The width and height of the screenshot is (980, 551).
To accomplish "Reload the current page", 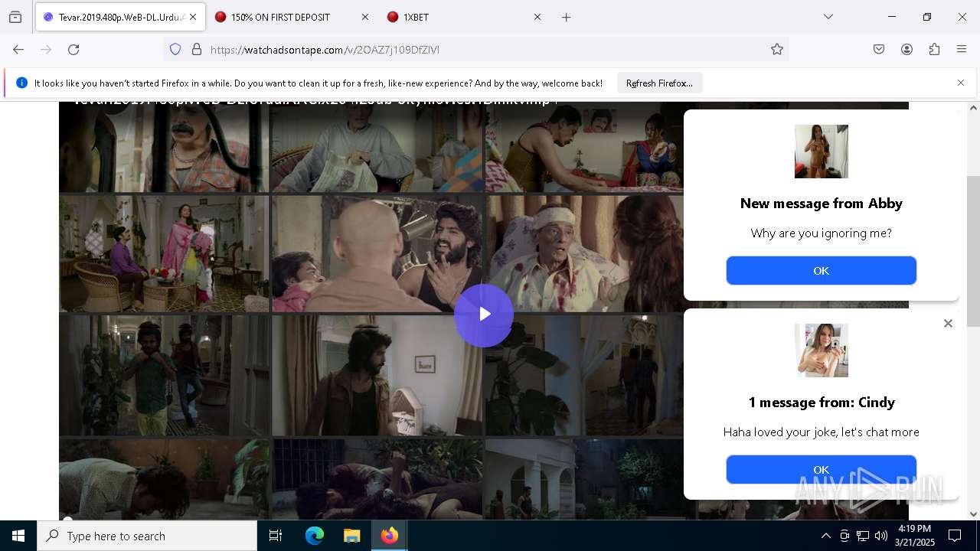I will coord(73,49).
